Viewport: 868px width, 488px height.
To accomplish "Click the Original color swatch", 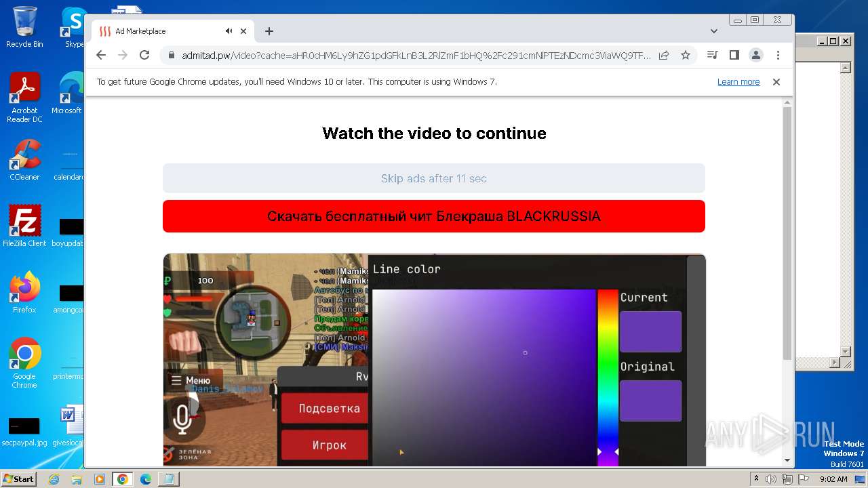I will click(x=650, y=401).
